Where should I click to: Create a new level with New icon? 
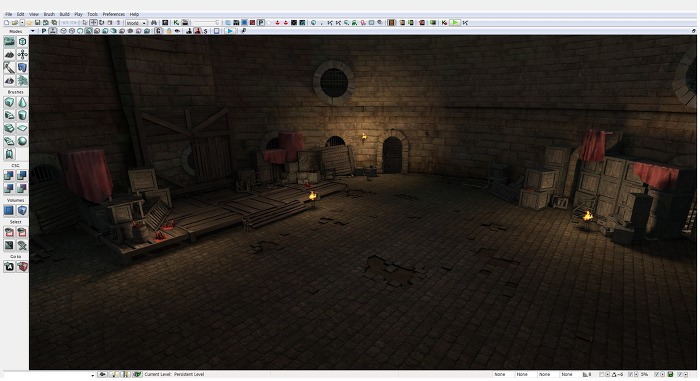pos(6,23)
